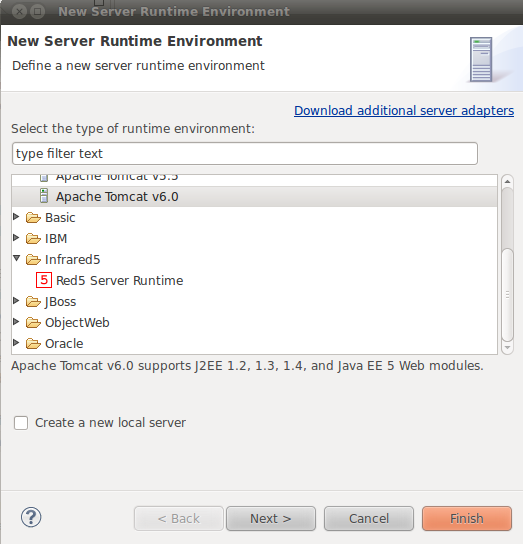Screen dimensions: 523x544
Task: Click the window maximize button in title bar
Action: [37, 12]
